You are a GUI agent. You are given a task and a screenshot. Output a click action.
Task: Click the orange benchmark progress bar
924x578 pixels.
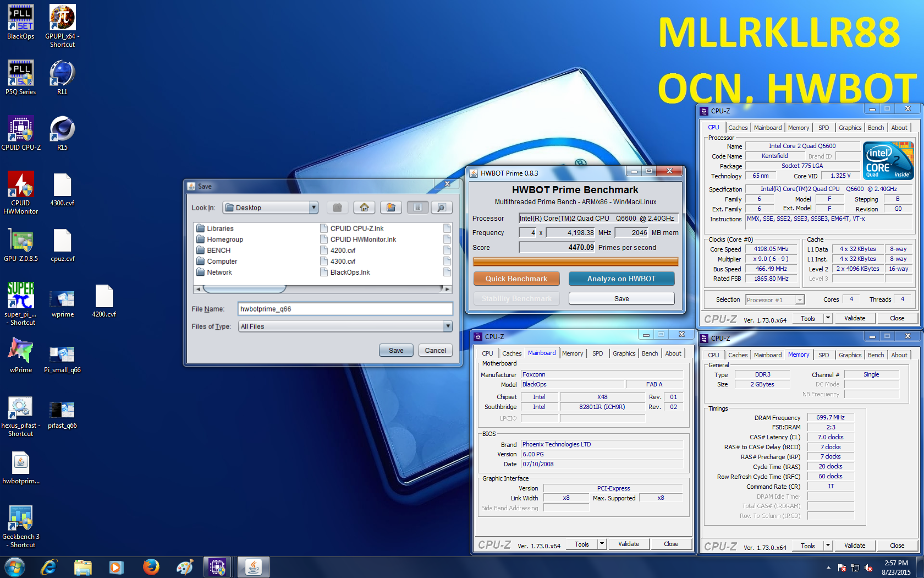(x=575, y=262)
